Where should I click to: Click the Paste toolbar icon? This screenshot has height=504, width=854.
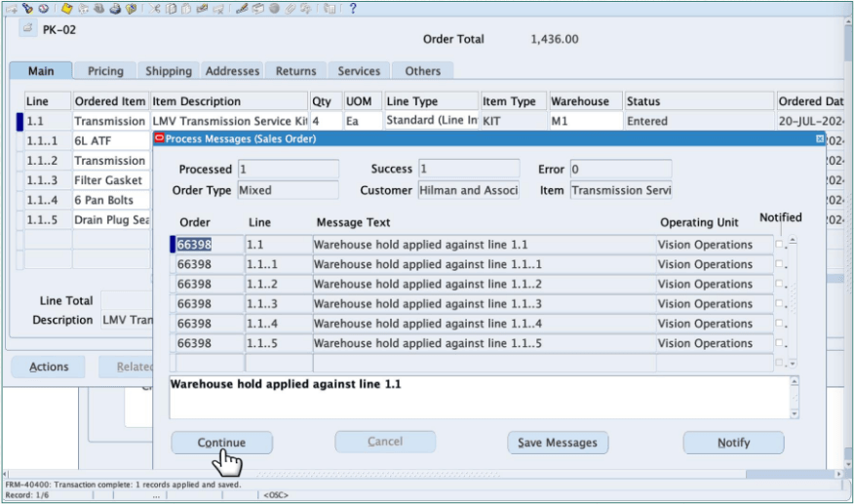pos(186,9)
